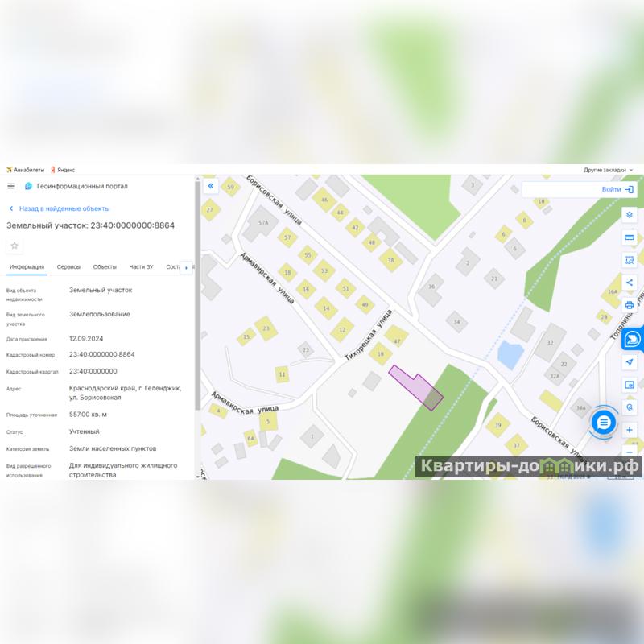Click the Войти login button
644x644 pixels.
(x=617, y=189)
